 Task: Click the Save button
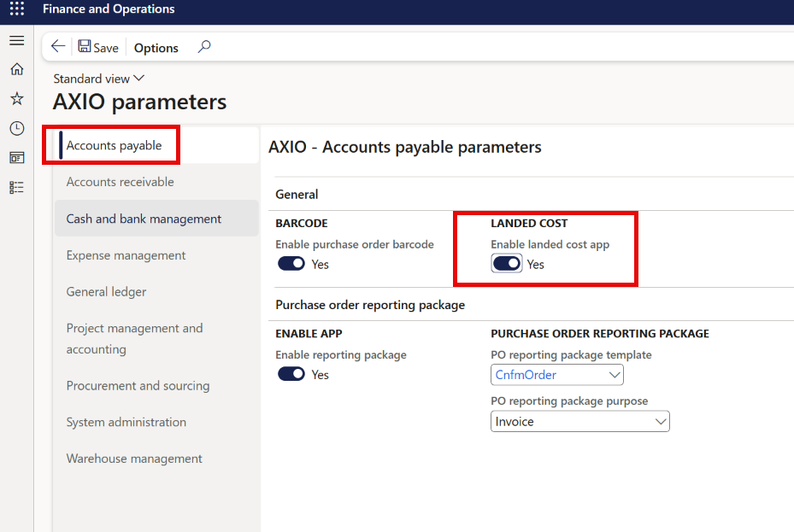pos(98,48)
